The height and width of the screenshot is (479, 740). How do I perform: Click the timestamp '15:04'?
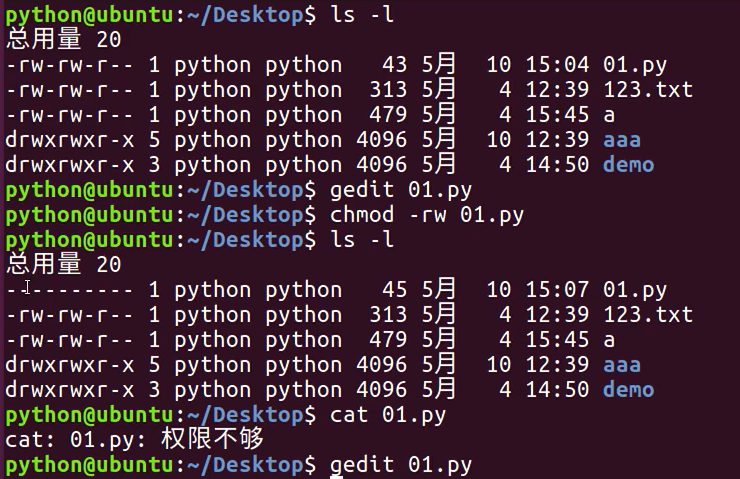(557, 65)
